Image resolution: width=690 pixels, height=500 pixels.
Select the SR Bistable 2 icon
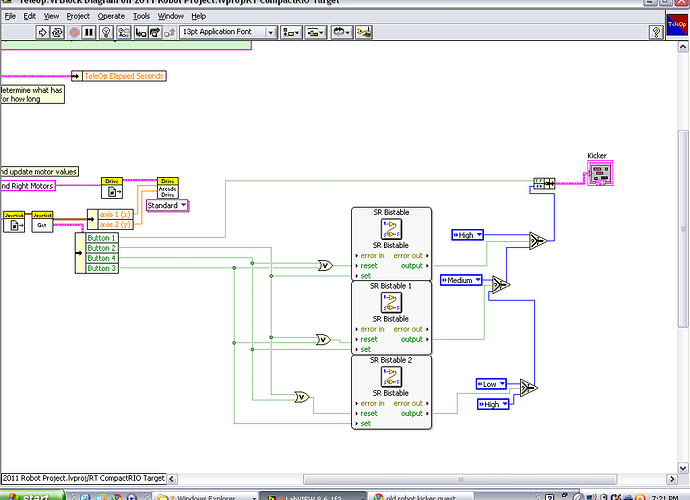(x=391, y=377)
